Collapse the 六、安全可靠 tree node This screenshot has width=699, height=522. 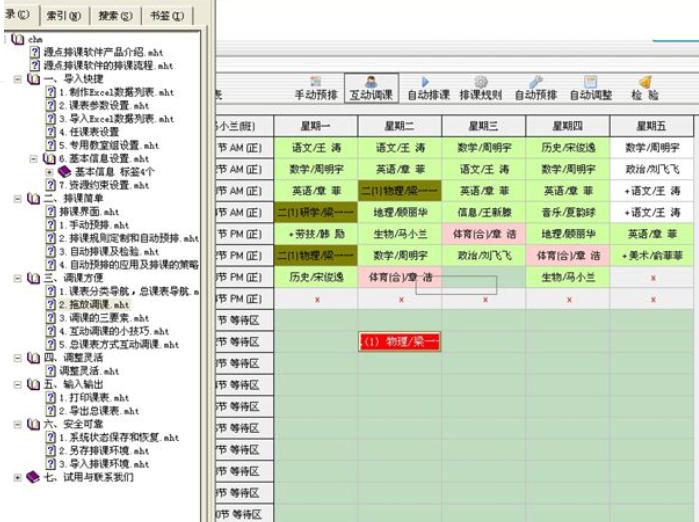(17, 424)
